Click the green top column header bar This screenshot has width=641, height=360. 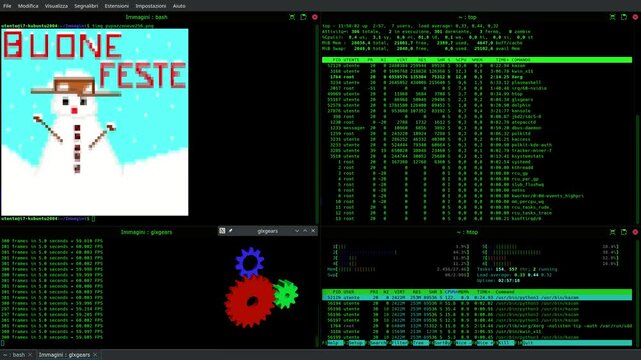[477, 60]
